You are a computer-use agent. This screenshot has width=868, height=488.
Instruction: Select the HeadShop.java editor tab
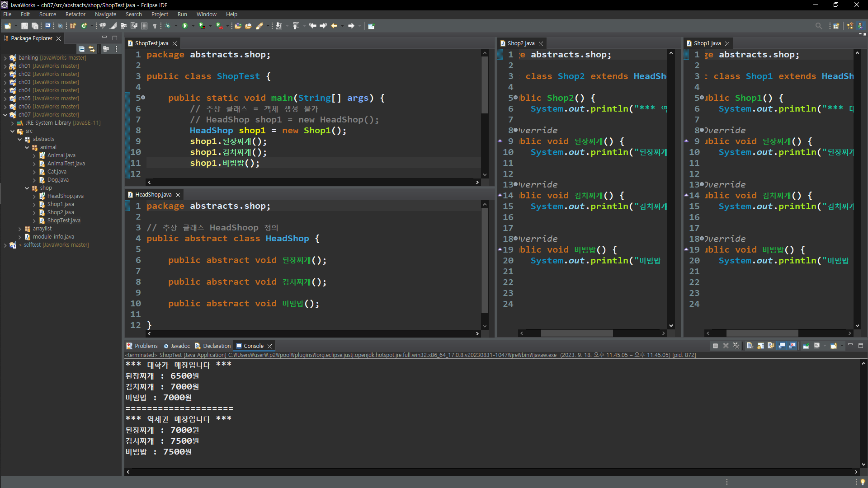tap(153, 195)
